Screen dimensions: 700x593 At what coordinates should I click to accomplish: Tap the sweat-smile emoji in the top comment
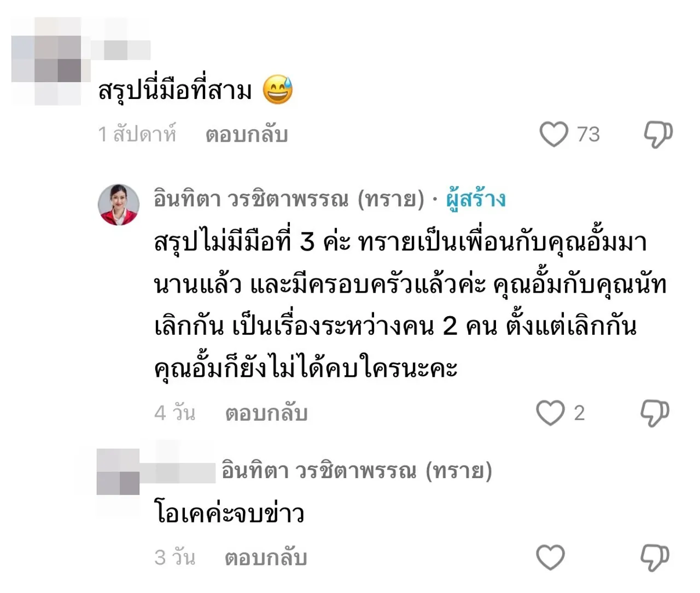click(279, 88)
